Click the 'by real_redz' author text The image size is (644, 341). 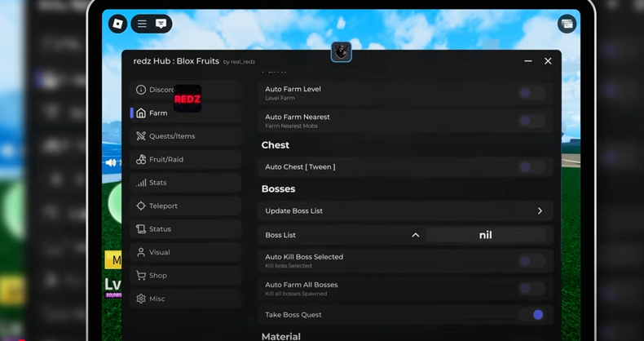pyautogui.click(x=239, y=62)
